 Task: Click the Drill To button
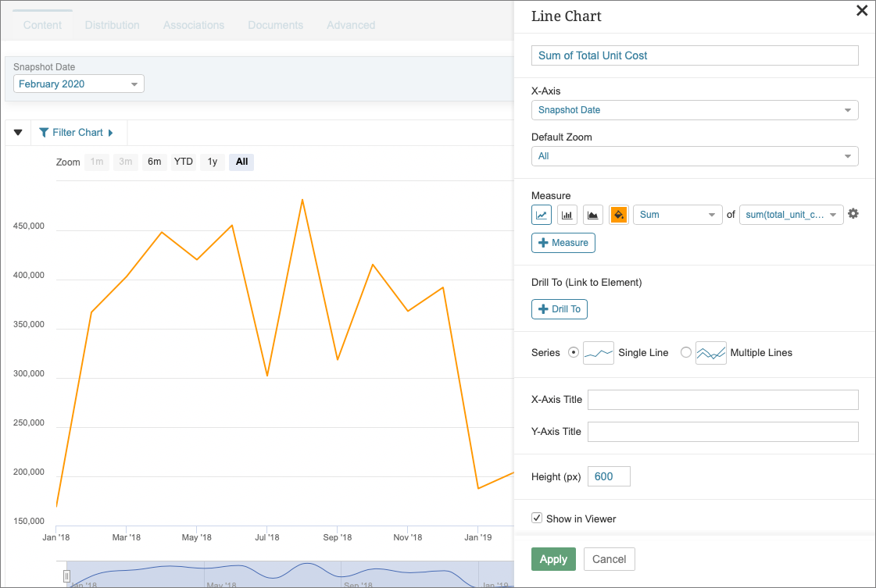559,309
